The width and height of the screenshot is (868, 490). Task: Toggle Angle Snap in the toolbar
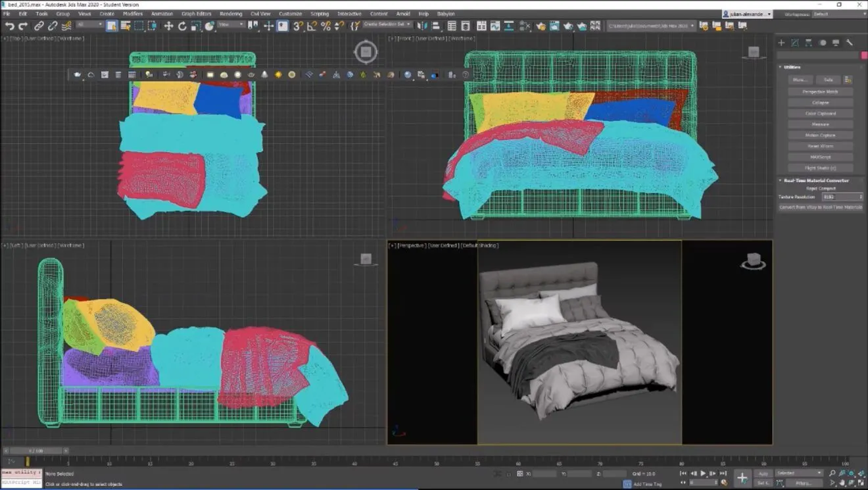tap(312, 26)
